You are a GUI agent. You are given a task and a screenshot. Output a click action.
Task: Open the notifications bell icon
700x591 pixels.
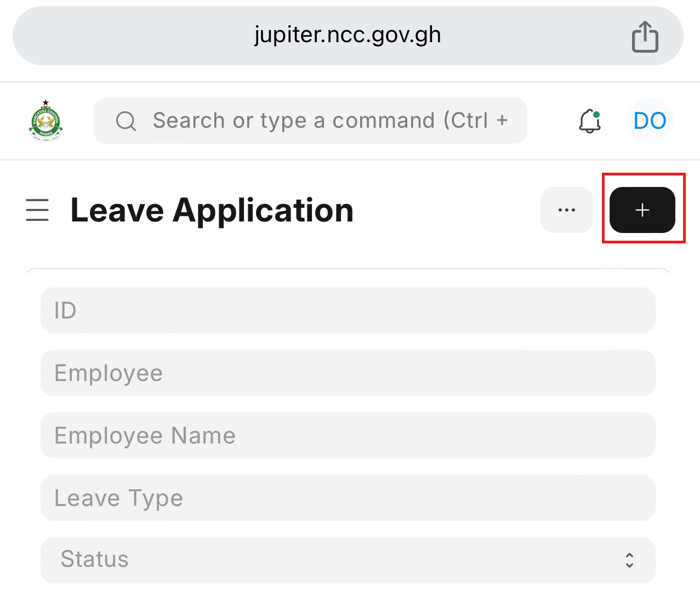click(589, 121)
